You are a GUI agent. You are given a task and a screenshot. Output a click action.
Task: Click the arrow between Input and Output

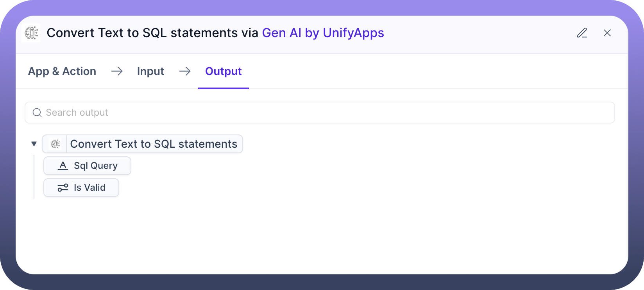point(185,72)
